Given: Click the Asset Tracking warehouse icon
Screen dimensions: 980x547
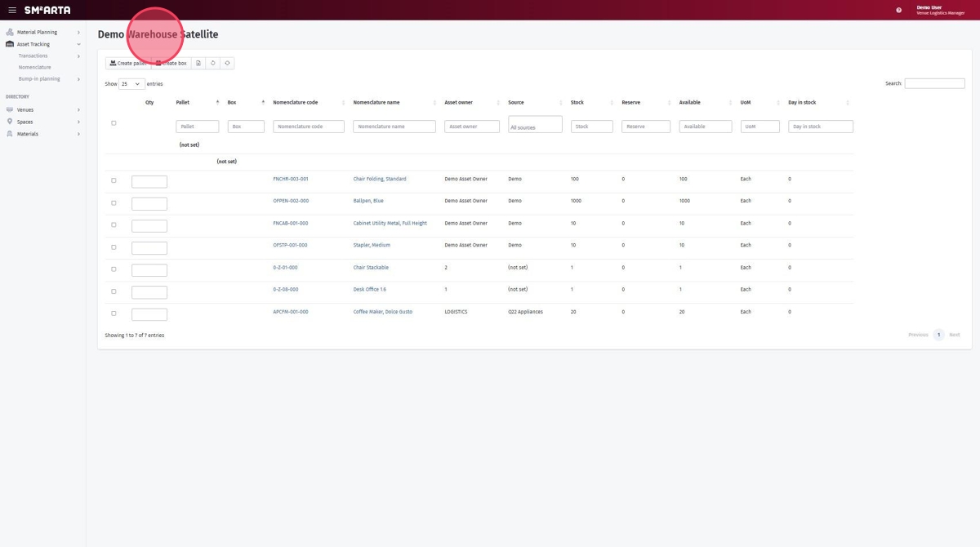Looking at the screenshot, I should (x=8, y=43).
